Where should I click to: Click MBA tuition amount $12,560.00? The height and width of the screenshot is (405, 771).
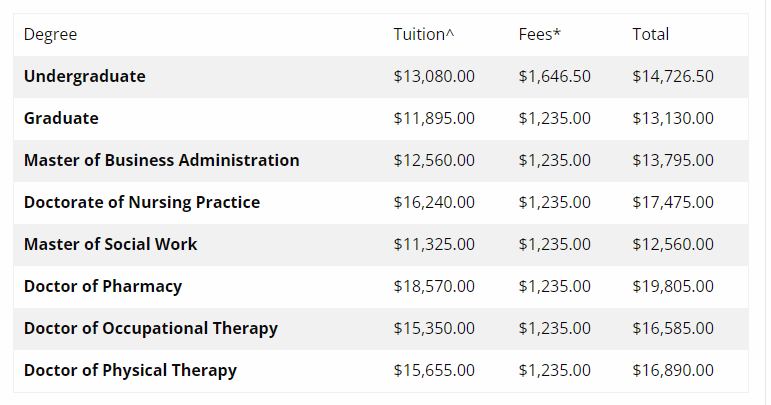(434, 160)
